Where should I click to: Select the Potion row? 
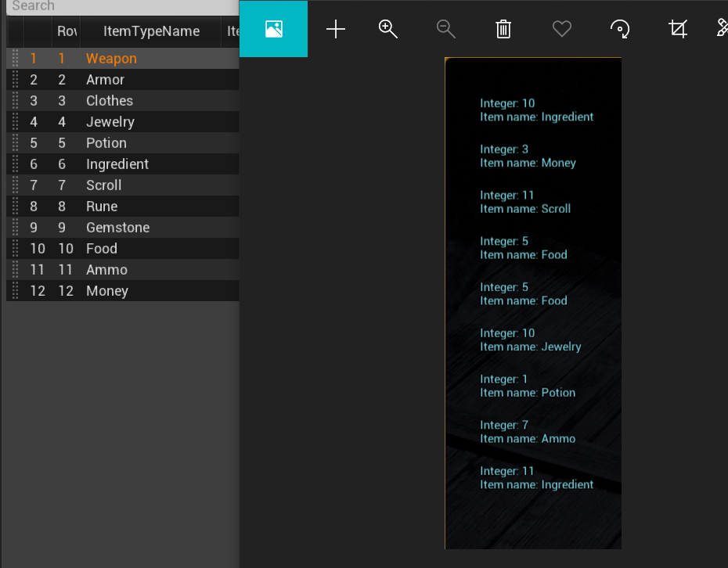123,143
